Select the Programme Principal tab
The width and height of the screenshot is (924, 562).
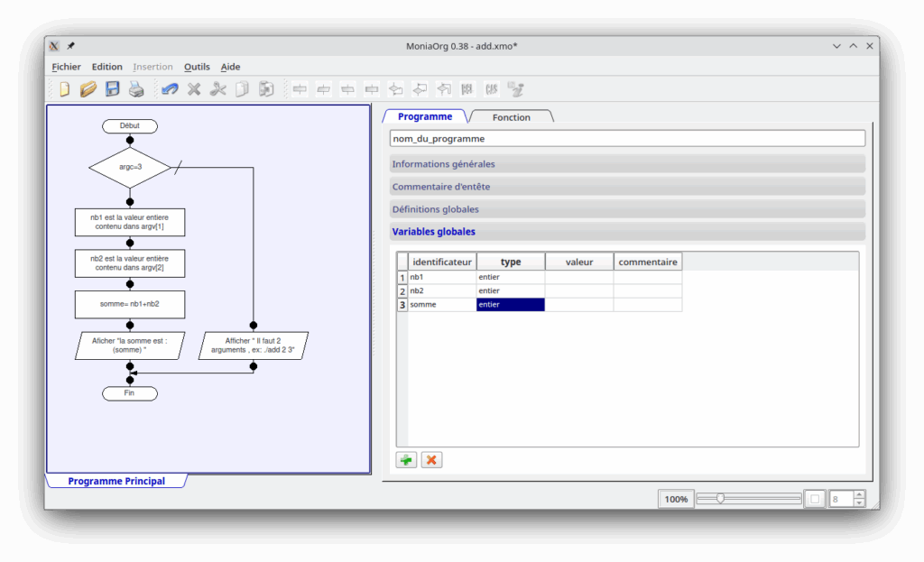click(x=116, y=482)
